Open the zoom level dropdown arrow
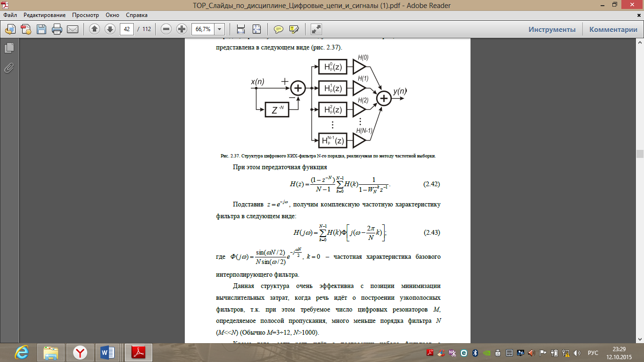 tap(220, 29)
